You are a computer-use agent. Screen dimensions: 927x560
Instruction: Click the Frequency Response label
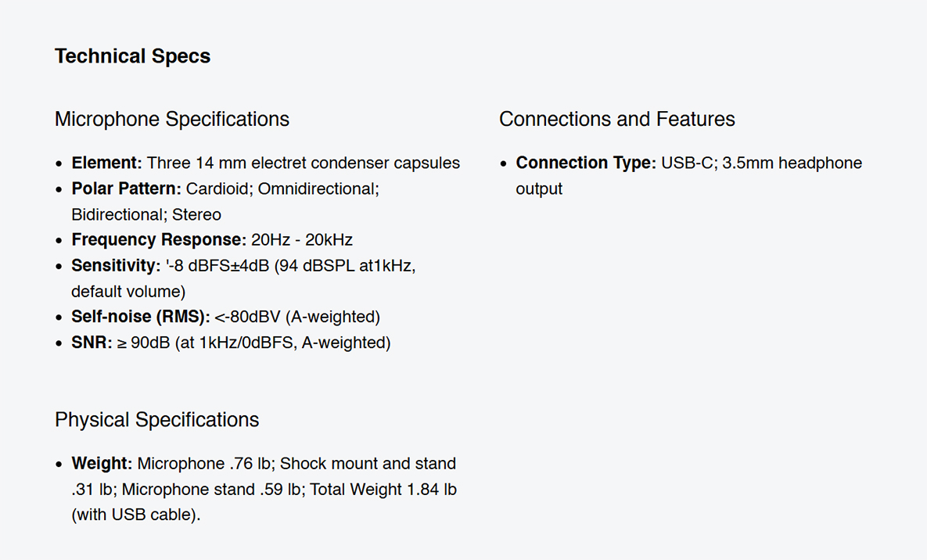click(159, 239)
